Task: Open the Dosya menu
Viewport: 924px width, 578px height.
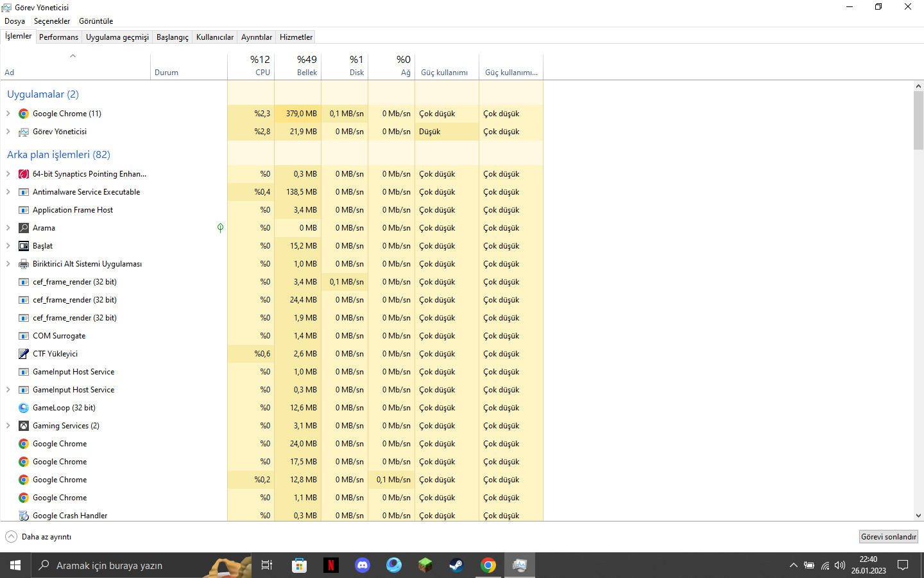Action: (15, 21)
